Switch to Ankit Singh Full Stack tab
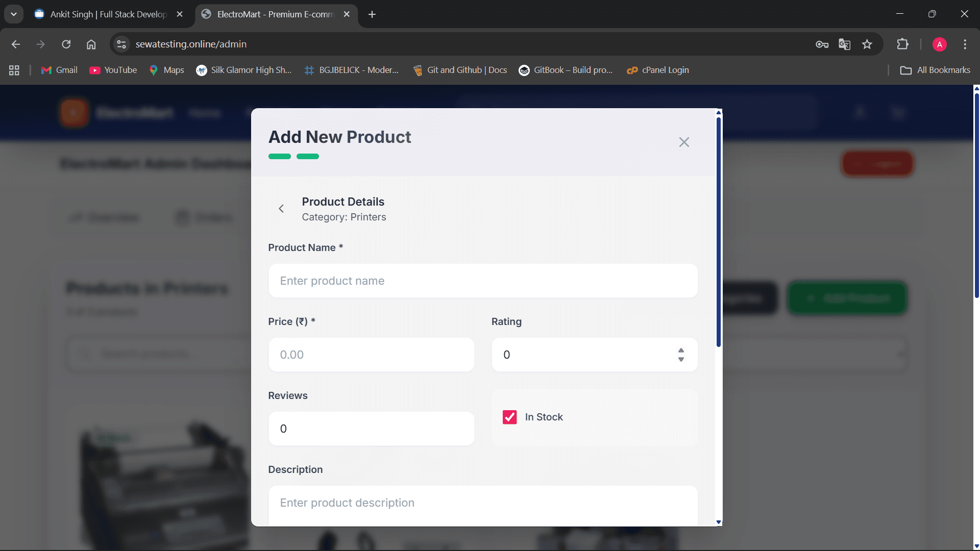980x551 pixels. click(x=108, y=14)
